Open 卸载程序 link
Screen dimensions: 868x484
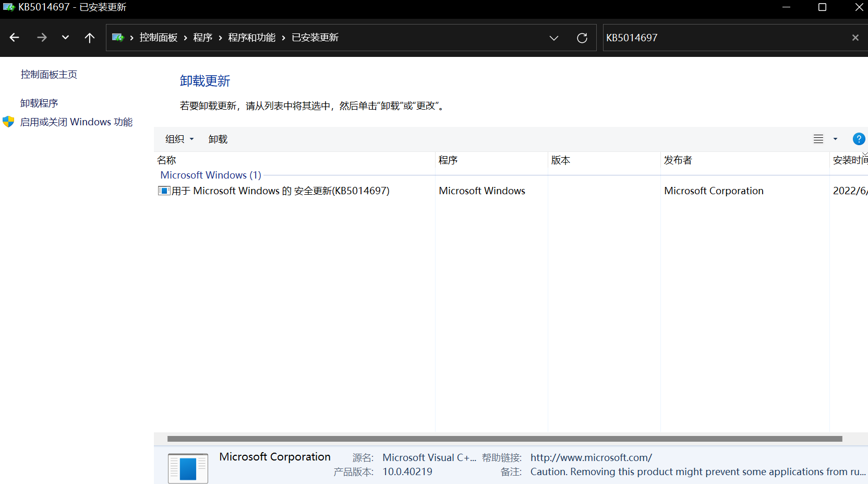coord(39,103)
